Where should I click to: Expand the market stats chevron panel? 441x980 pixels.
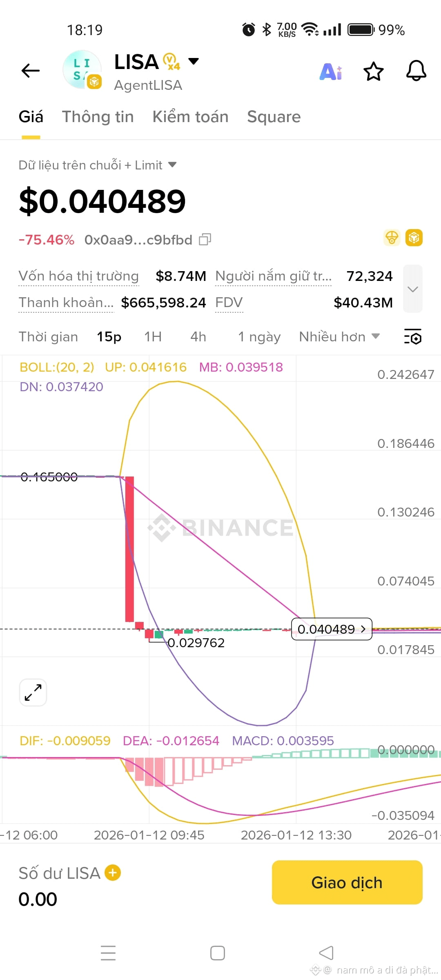[x=413, y=289]
